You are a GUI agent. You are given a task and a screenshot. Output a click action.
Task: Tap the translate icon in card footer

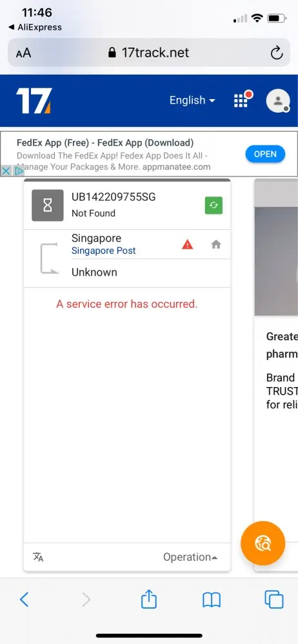click(x=38, y=557)
